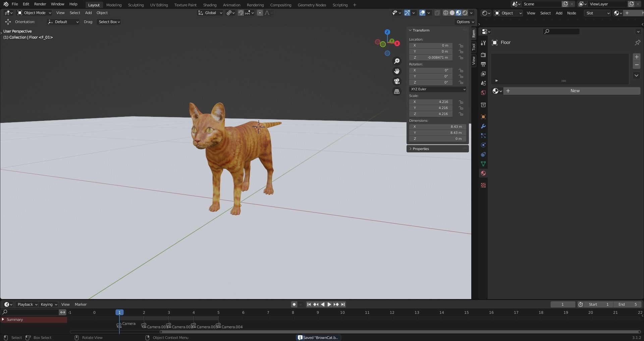Screen dimensions: 644x341
Task: Open the File menu
Action: pos(15,4)
